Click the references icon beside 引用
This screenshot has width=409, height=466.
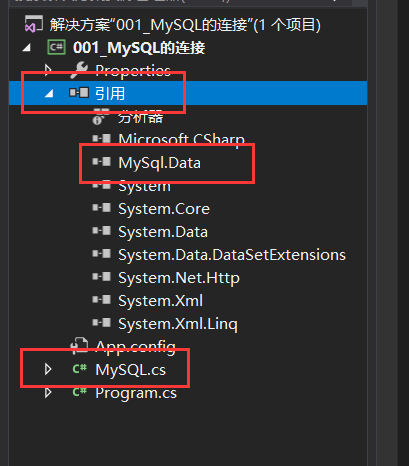79,93
